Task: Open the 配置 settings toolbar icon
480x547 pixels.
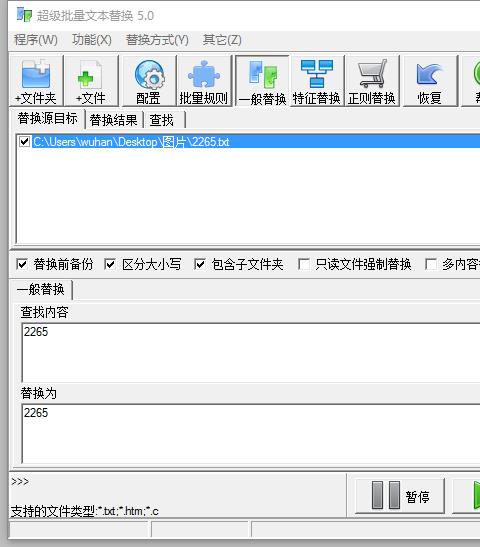Action: point(149,81)
